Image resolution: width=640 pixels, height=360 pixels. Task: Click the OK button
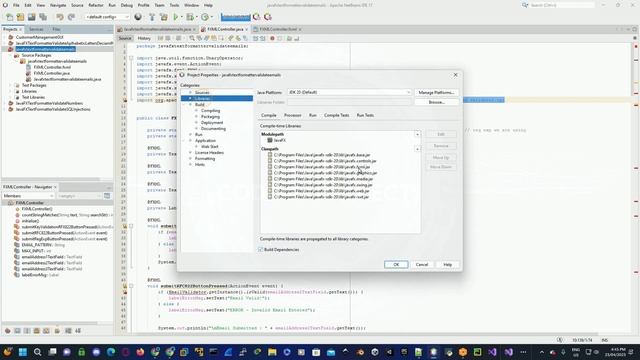[396, 264]
